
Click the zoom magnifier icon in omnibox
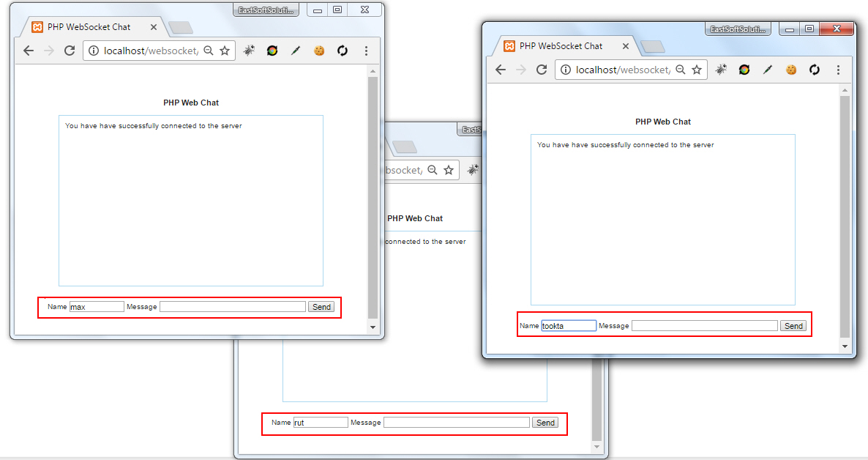pyautogui.click(x=208, y=50)
